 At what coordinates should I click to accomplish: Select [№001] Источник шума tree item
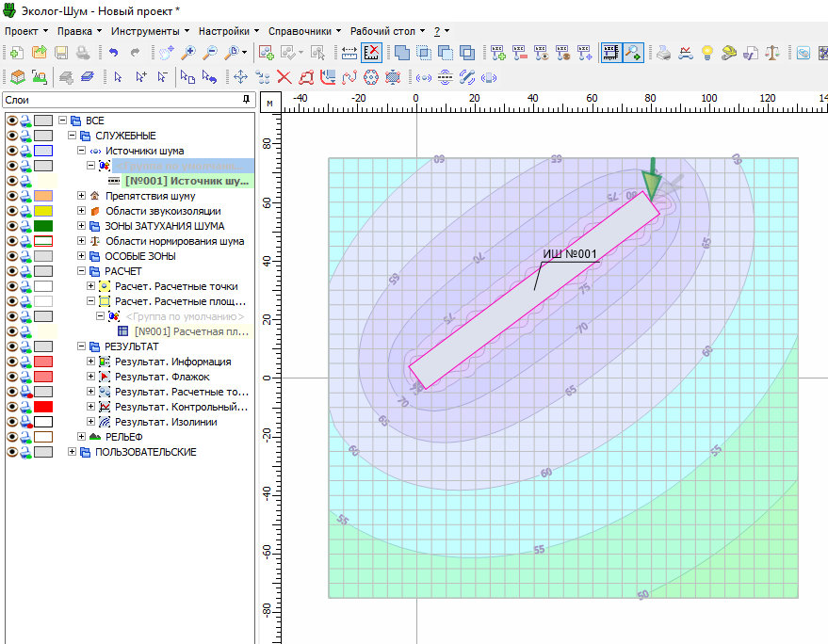[187, 181]
